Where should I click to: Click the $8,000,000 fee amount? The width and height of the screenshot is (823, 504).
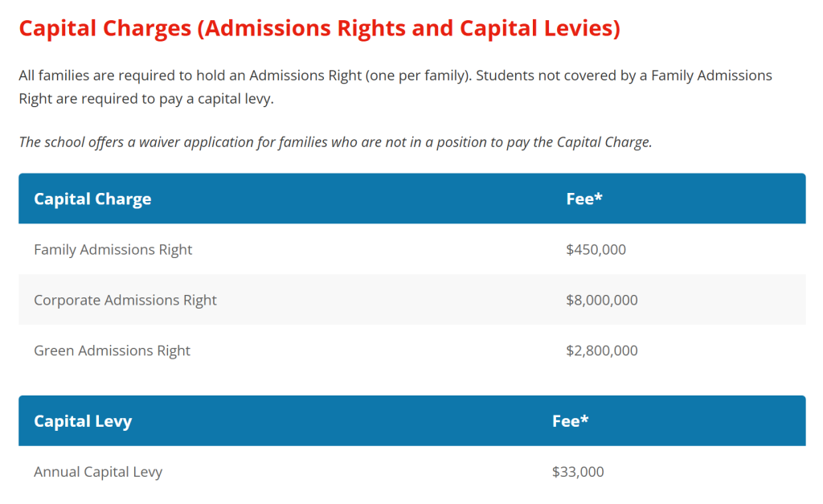tap(602, 300)
